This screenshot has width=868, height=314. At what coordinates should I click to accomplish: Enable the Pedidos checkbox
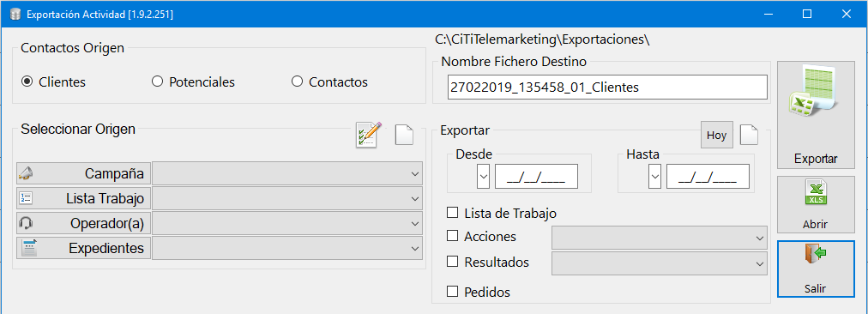(453, 291)
